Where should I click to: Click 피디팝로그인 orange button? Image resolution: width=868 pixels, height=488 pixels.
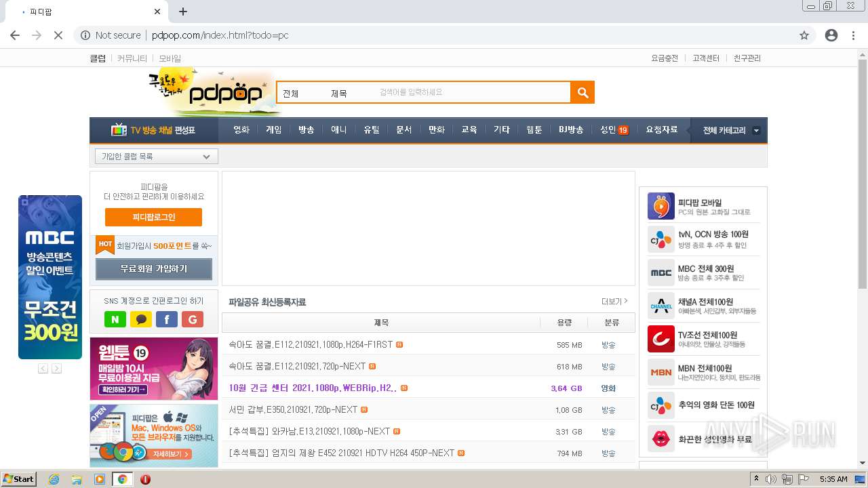153,217
